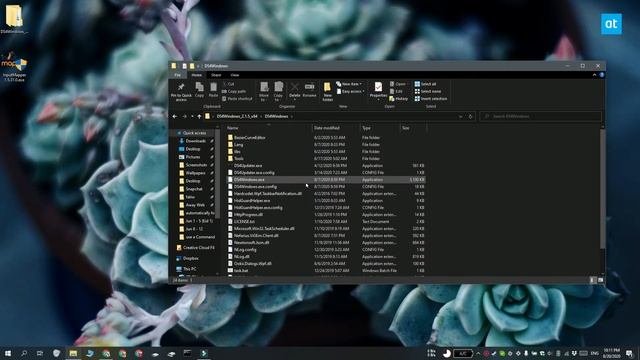Open the Windows Start menu
The width and height of the screenshot is (640, 360).
tap(7, 353)
